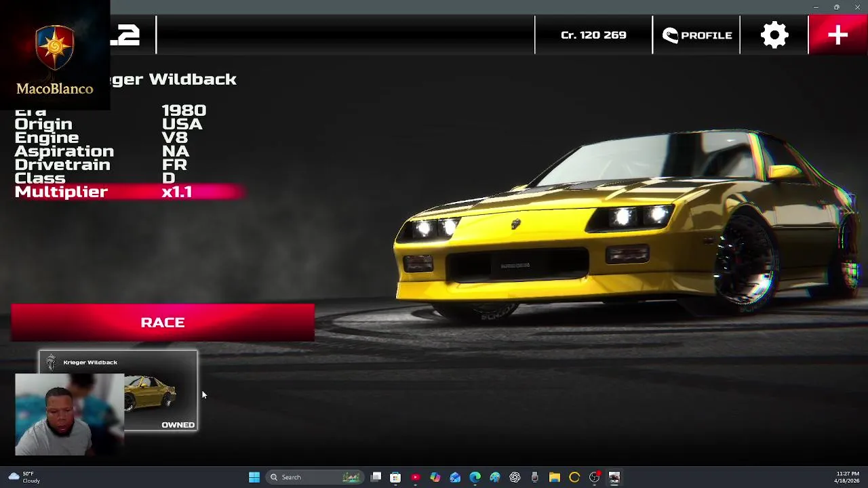868x488 pixels.
Task: Open the taskbar app with red notification badge
Action: pyautogui.click(x=595, y=477)
